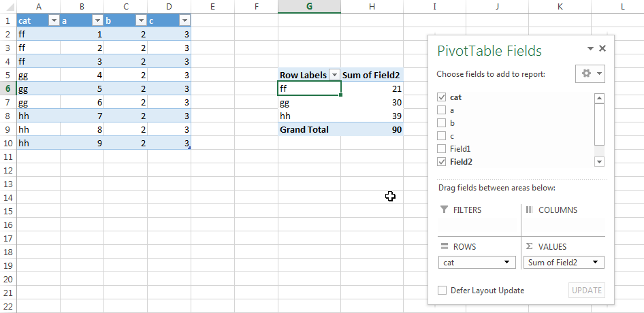Image resolution: width=644 pixels, height=313 pixels.
Task: Select table cell with value 8
Action: click(82, 129)
